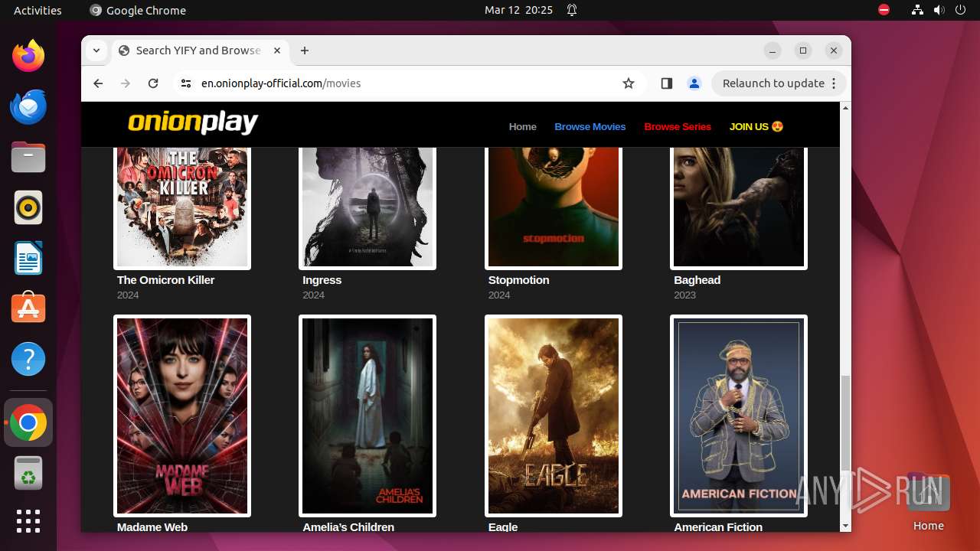Open the notification bell in top bar
Screen dimensions: 980x551
coord(572,10)
